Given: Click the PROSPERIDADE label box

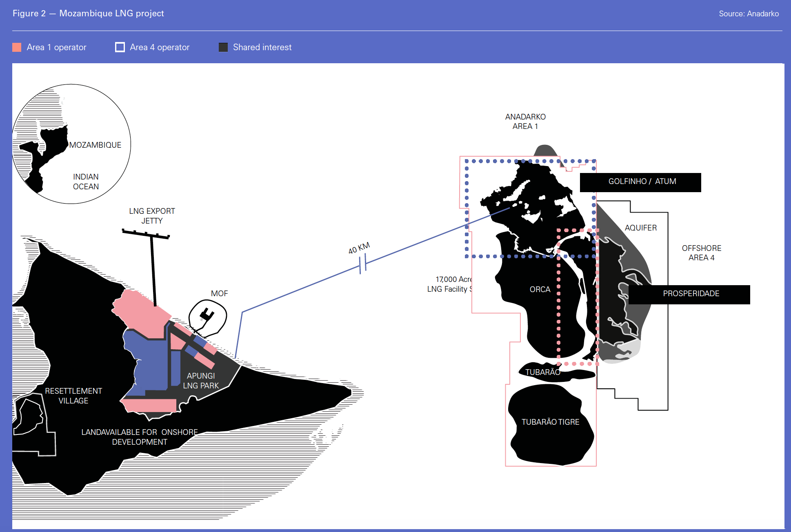Looking at the screenshot, I should point(689,294).
